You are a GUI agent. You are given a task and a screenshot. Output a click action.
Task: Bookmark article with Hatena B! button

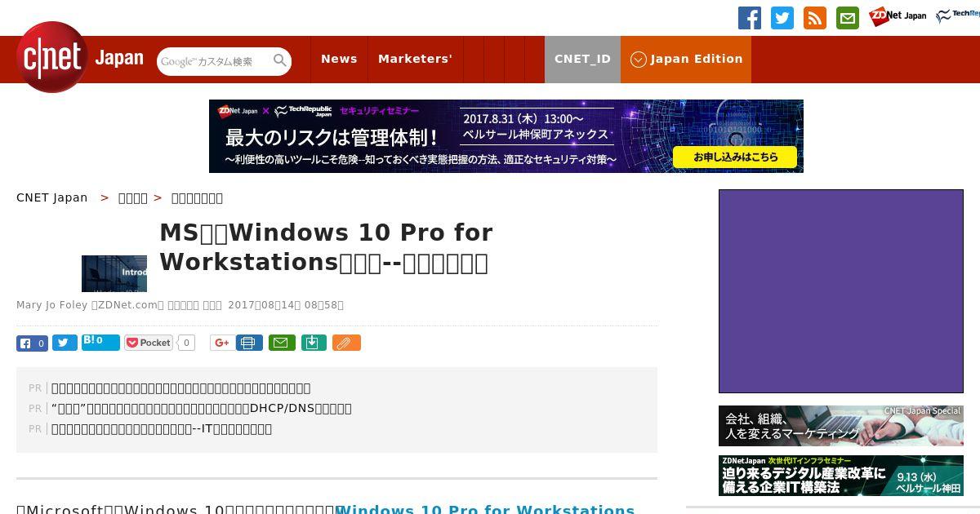(100, 343)
